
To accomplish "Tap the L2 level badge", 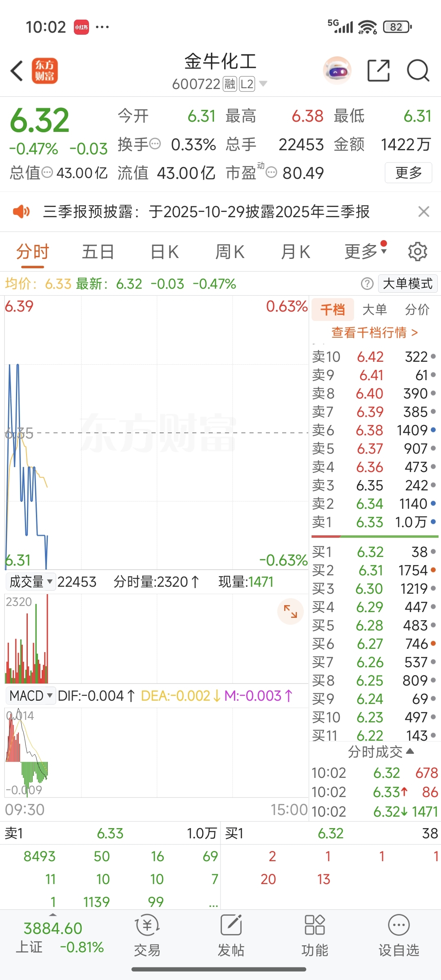I will [x=247, y=84].
